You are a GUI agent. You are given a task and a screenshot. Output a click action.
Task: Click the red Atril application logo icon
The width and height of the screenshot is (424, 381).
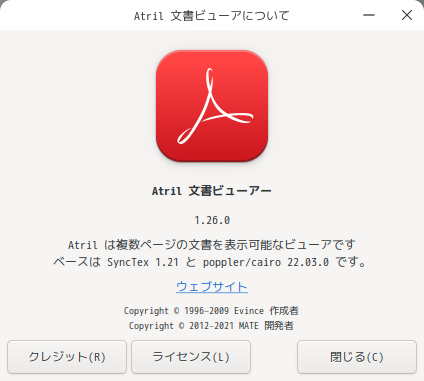pos(212,106)
